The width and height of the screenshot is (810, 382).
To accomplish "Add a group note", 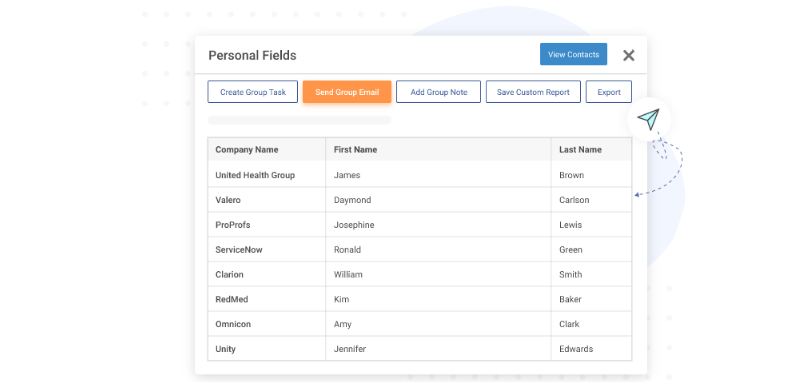I will (439, 92).
